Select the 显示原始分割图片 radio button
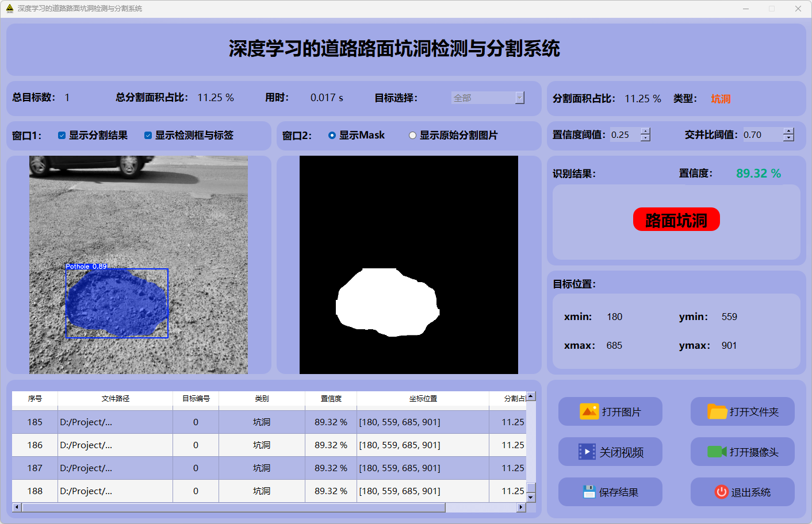The height and width of the screenshot is (524, 812). pyautogui.click(x=412, y=136)
